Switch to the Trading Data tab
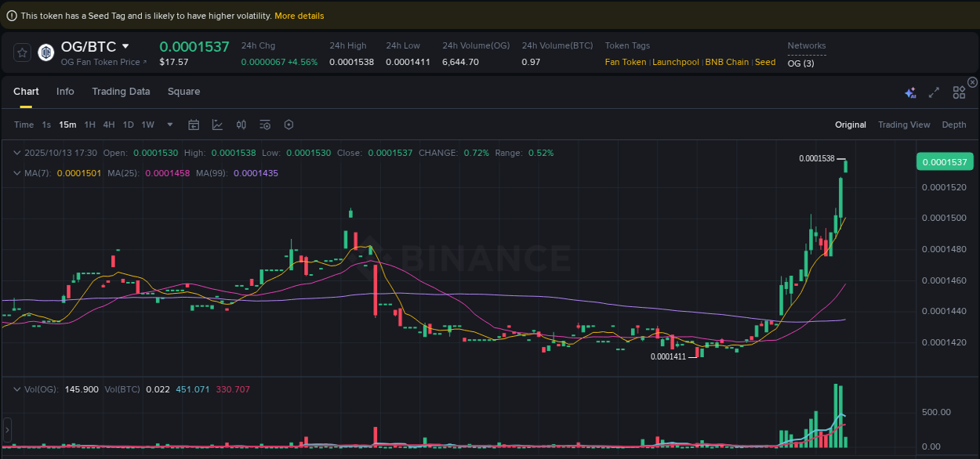 [x=121, y=92]
